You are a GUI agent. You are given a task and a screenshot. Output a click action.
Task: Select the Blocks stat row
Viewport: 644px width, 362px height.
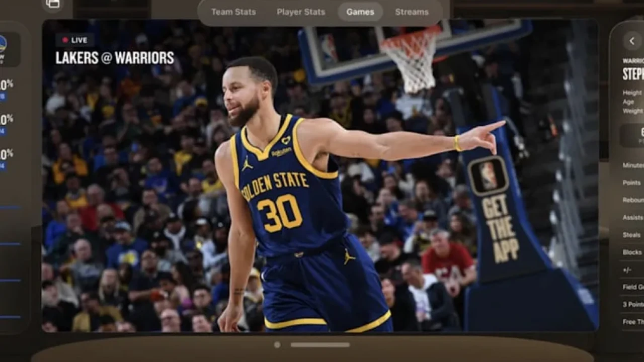tap(632, 252)
